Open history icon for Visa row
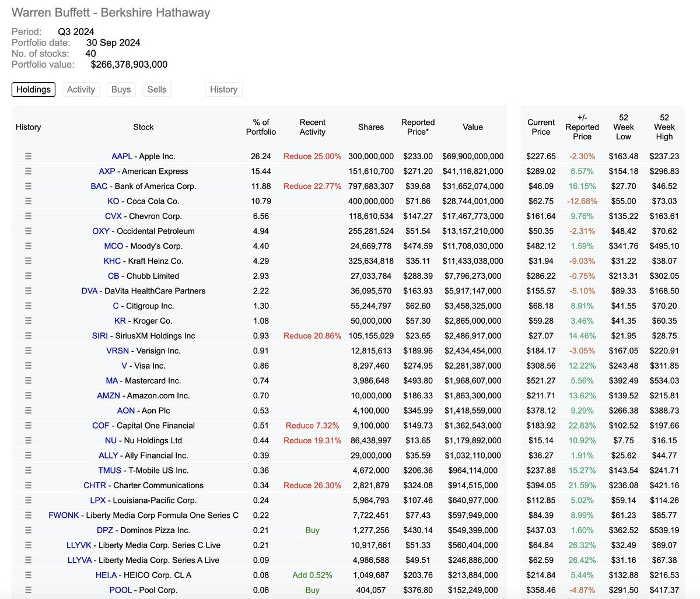The width and height of the screenshot is (700, 599). coord(28,366)
